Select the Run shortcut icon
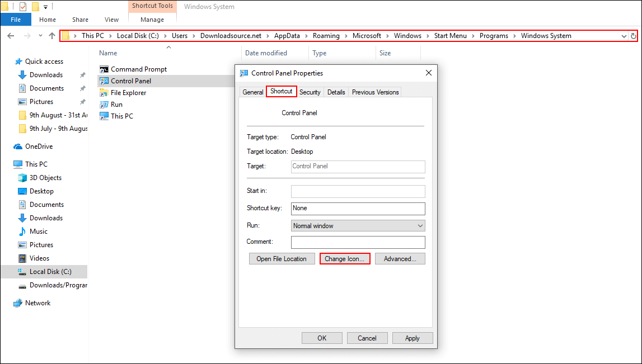This screenshot has height=364, width=642. (104, 105)
